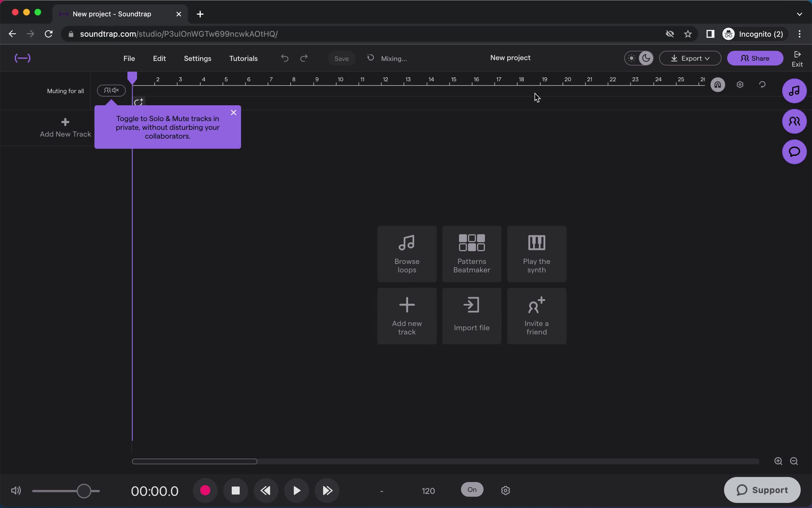The height and width of the screenshot is (508, 812).
Task: Stop playback with the stop button
Action: (x=235, y=491)
